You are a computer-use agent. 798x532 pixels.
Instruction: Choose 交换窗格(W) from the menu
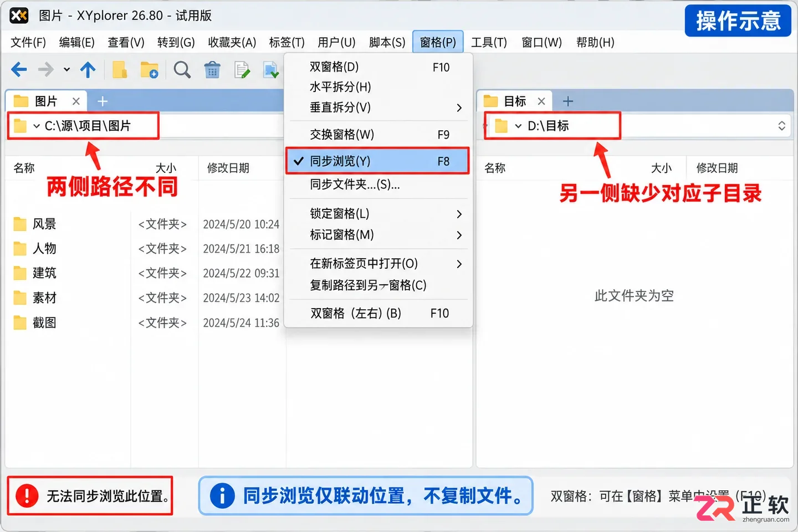click(377, 135)
